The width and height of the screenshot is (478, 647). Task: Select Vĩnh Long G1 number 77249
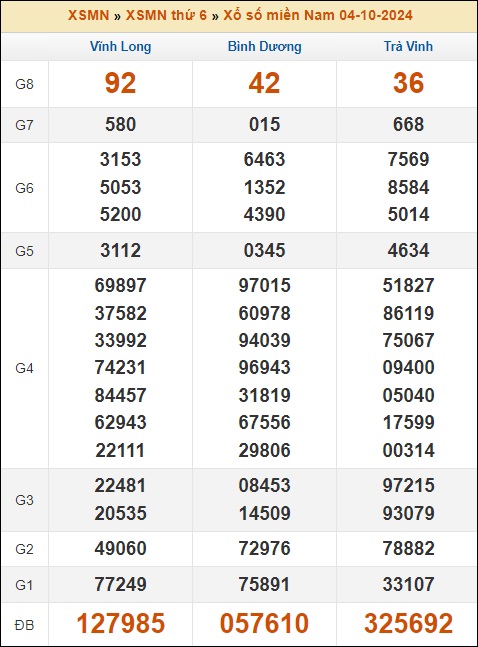121,584
